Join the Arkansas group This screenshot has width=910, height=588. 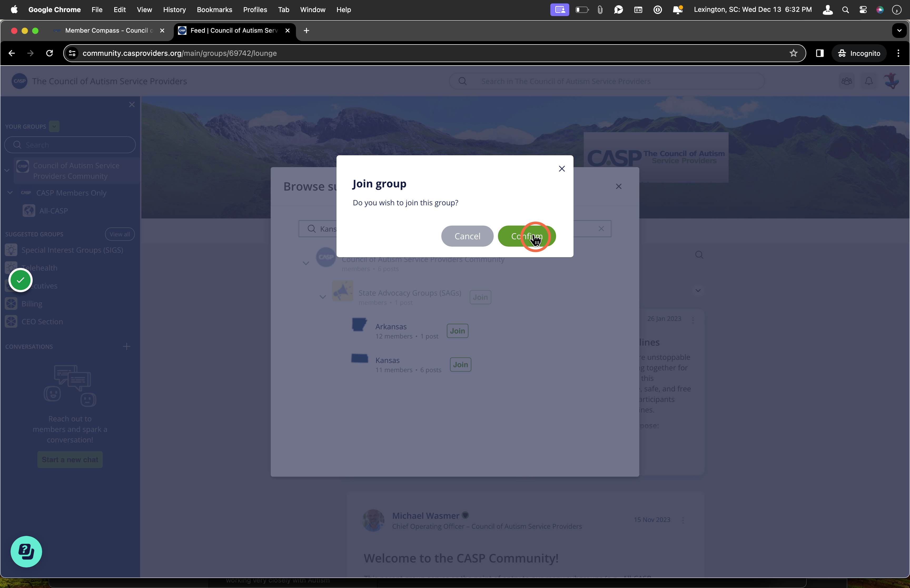pyautogui.click(x=457, y=331)
